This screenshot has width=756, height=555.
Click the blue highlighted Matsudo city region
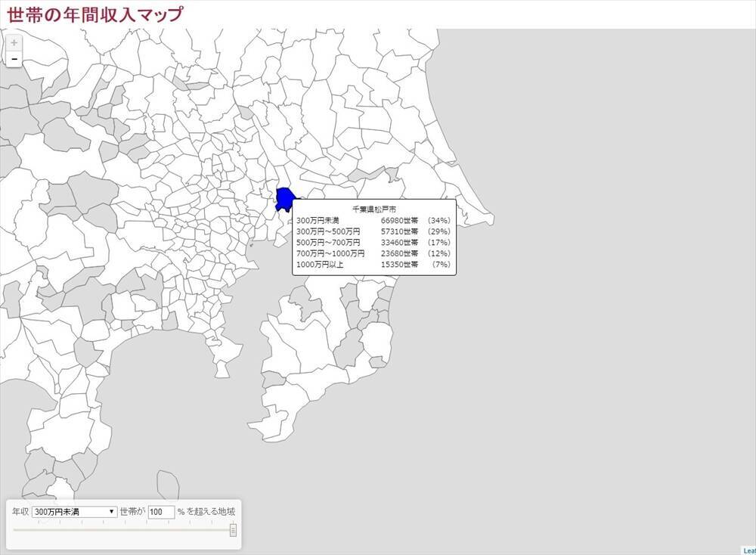tap(285, 198)
